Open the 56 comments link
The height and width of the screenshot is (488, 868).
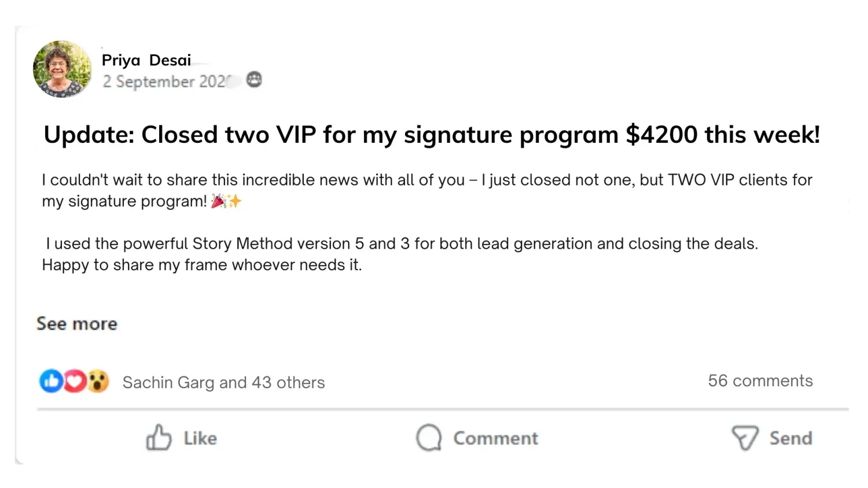point(760,380)
